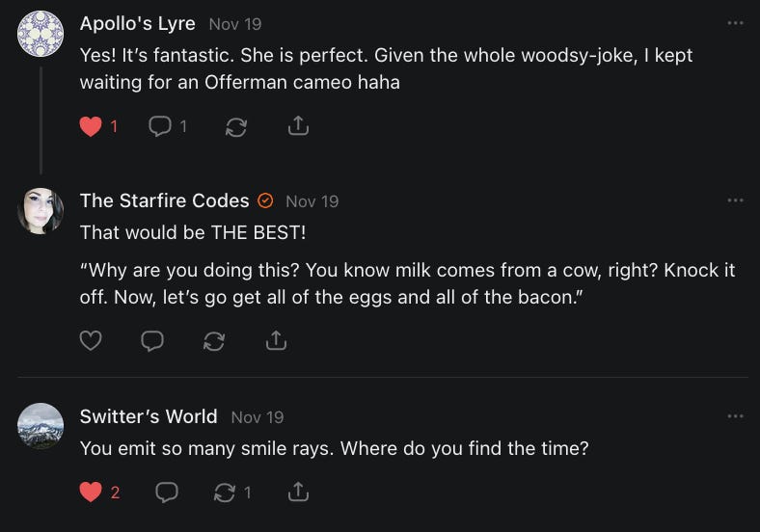Restack The Starfire Codes' comment

pos(214,340)
